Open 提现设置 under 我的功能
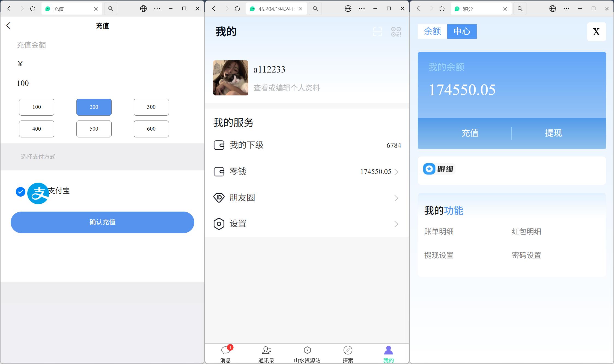 coord(439,255)
